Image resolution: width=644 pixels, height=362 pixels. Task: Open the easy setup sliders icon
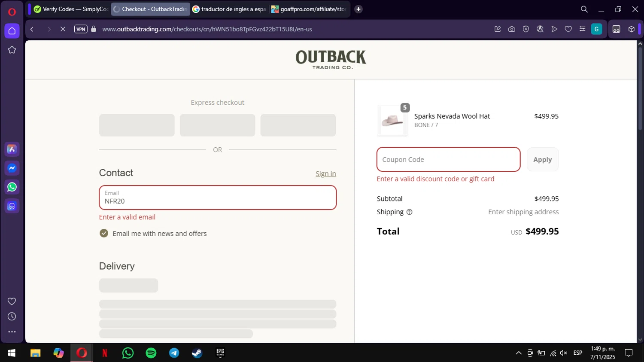point(583,29)
